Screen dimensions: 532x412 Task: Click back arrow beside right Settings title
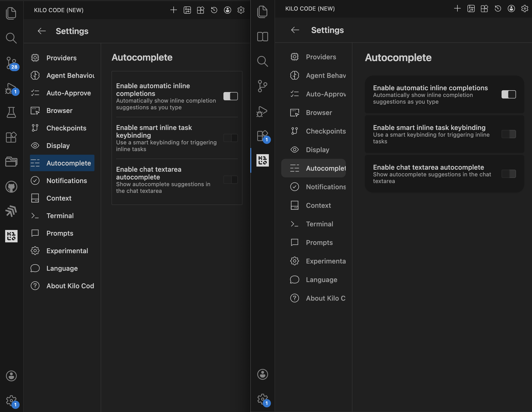295,30
